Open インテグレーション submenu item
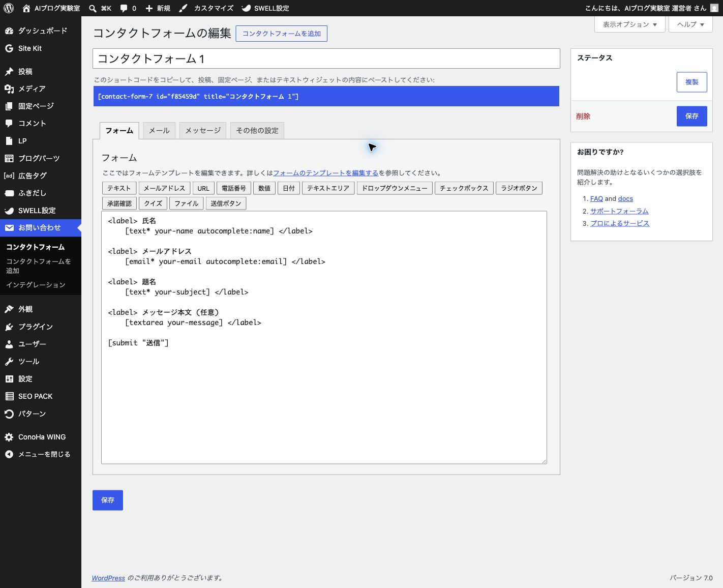The image size is (723, 588). (x=36, y=285)
